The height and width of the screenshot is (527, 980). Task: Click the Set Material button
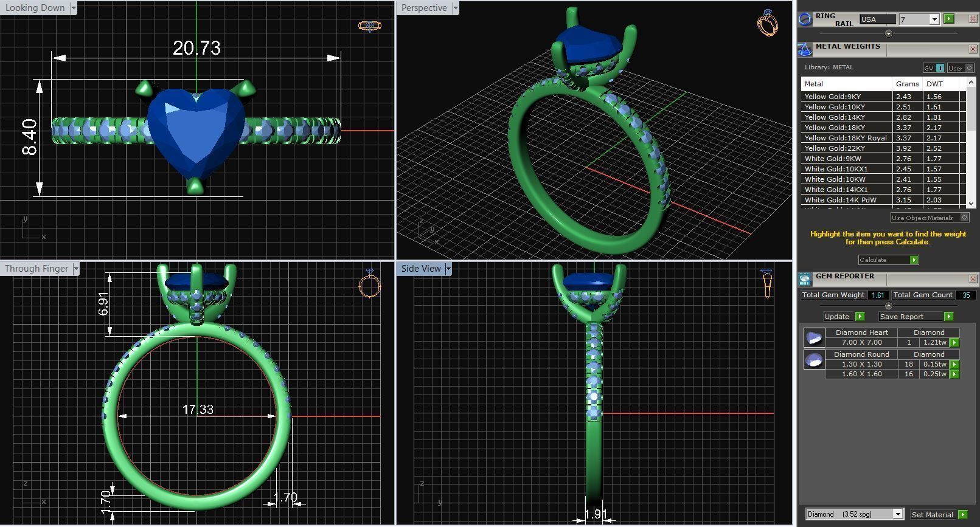pyautogui.click(x=934, y=514)
